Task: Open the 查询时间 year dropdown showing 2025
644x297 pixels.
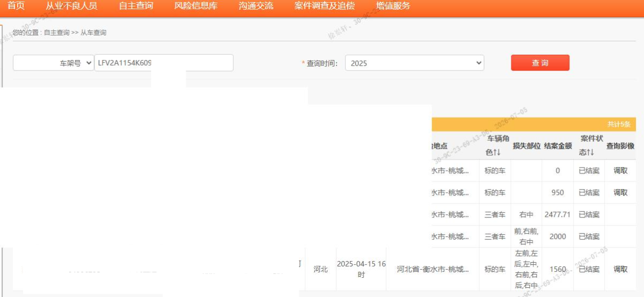Action: (414, 63)
